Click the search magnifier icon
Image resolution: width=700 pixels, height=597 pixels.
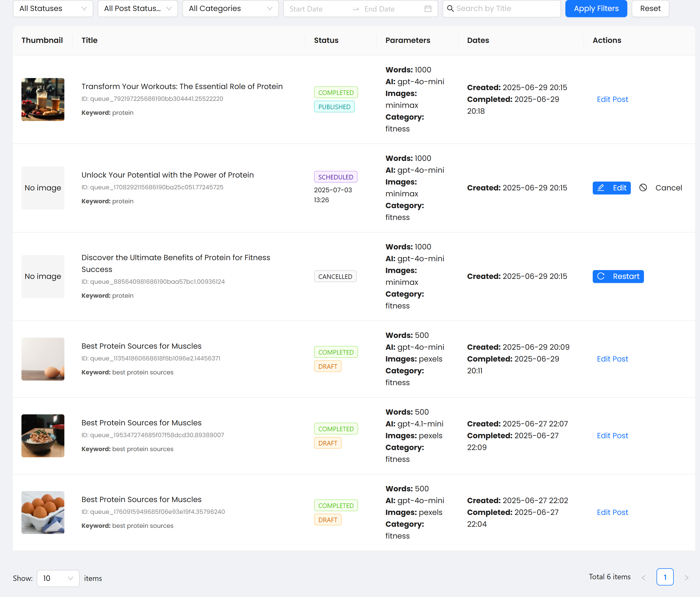(450, 9)
